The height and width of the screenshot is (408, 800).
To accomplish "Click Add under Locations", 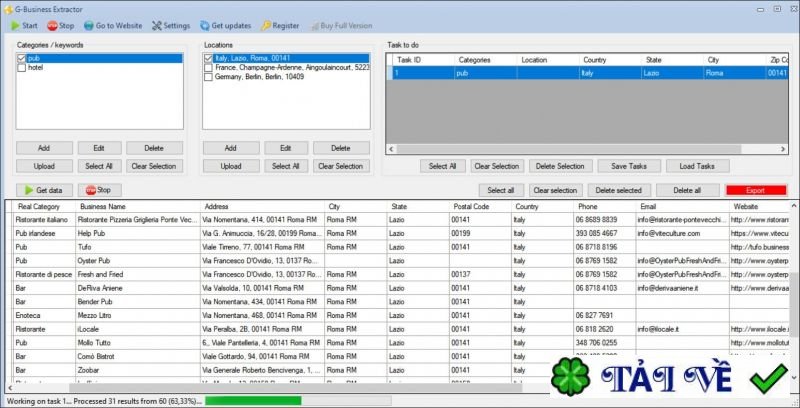I will coord(231,148).
